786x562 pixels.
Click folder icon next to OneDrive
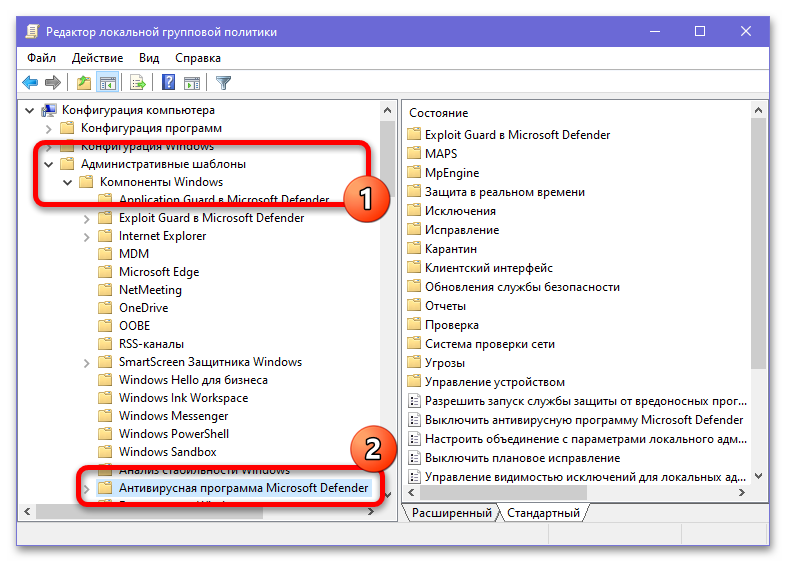(105, 307)
